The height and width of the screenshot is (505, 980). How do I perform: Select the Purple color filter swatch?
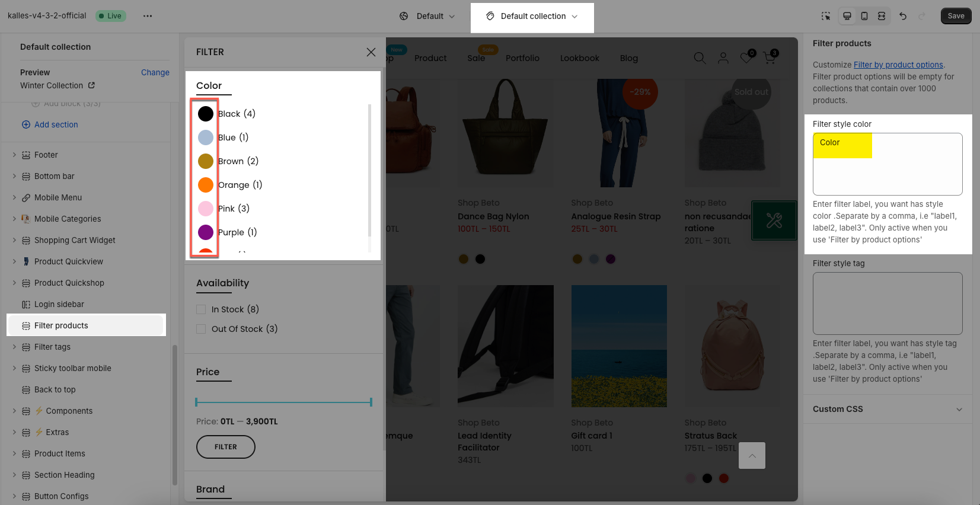pyautogui.click(x=206, y=232)
